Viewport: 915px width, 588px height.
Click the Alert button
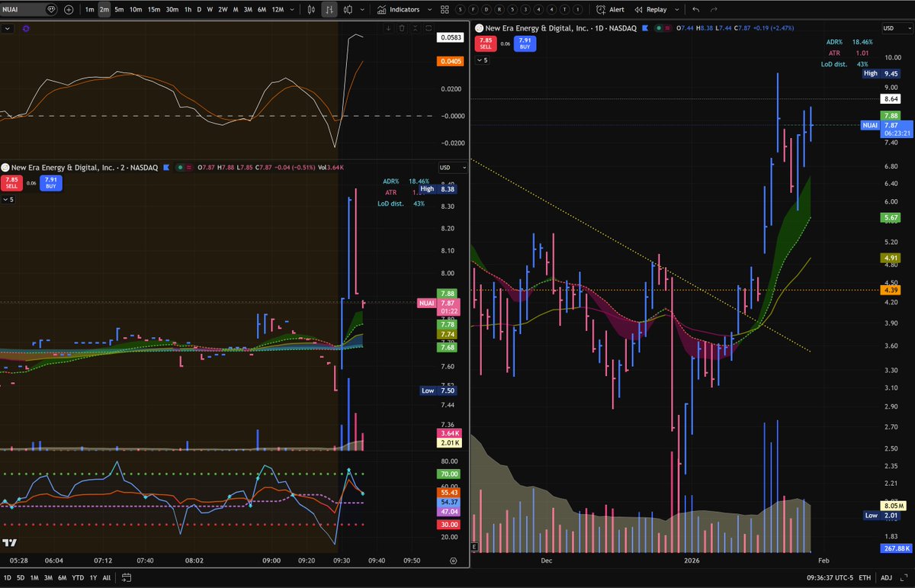(611, 10)
